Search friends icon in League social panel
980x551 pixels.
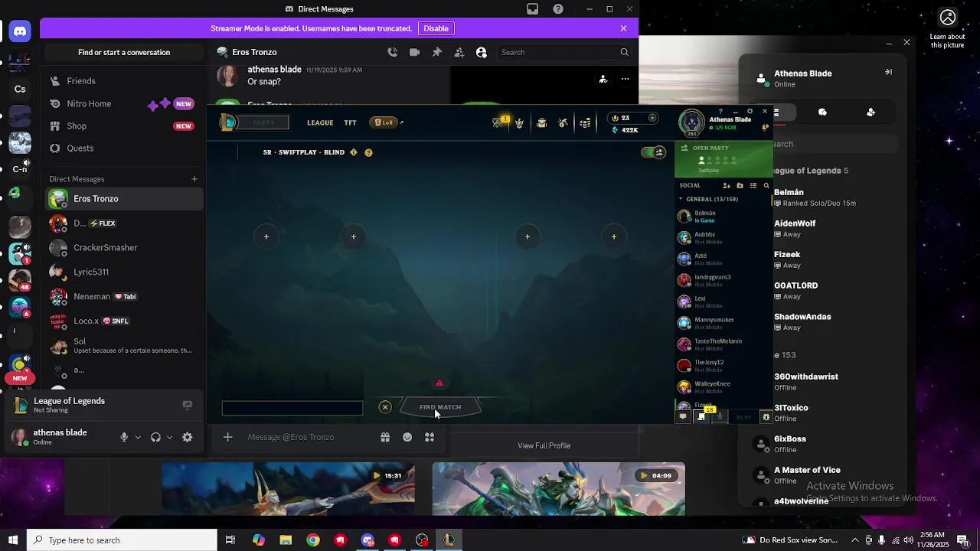(x=766, y=185)
